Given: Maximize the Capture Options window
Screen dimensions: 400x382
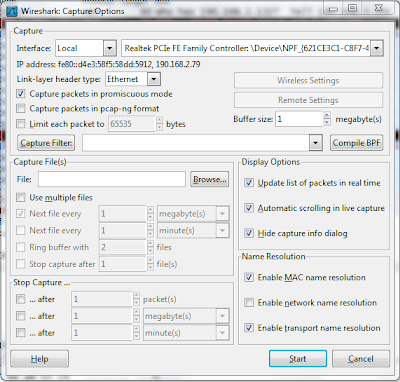Looking at the screenshot, I should pos(352,8).
